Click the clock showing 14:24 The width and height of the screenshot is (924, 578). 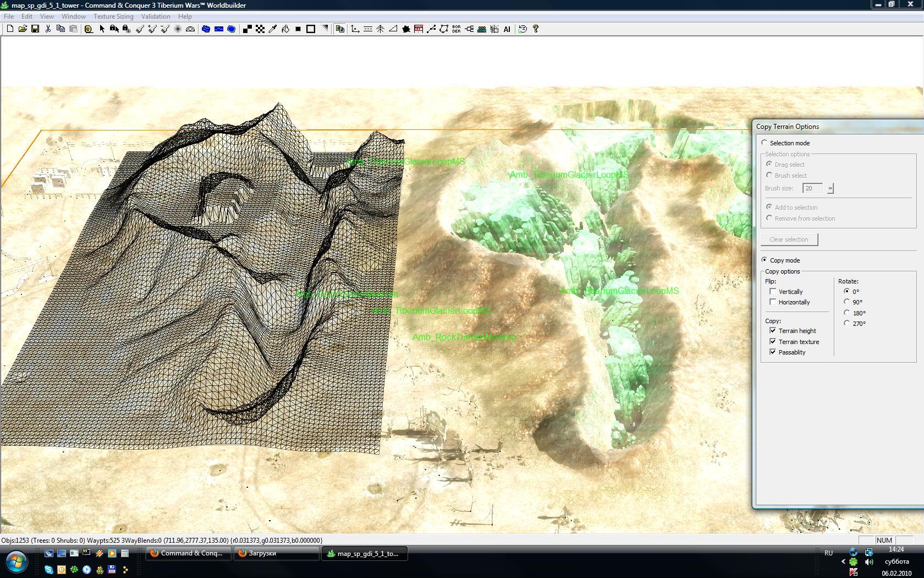pyautogui.click(x=897, y=549)
